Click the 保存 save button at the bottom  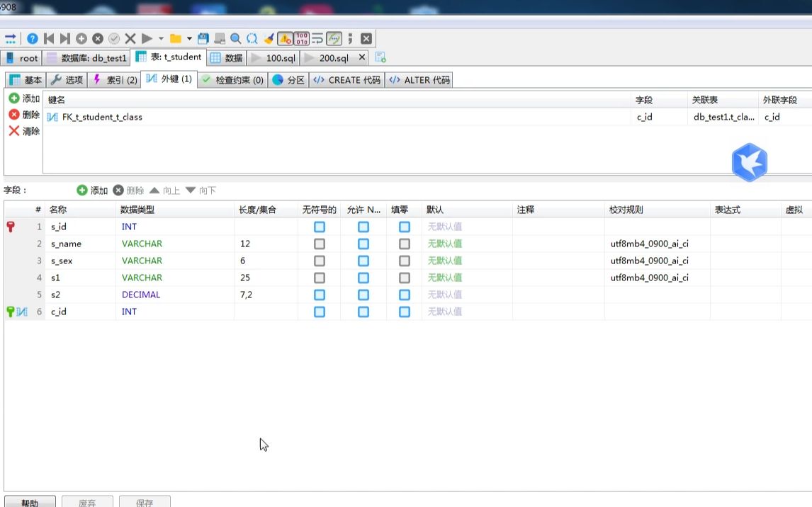click(145, 503)
